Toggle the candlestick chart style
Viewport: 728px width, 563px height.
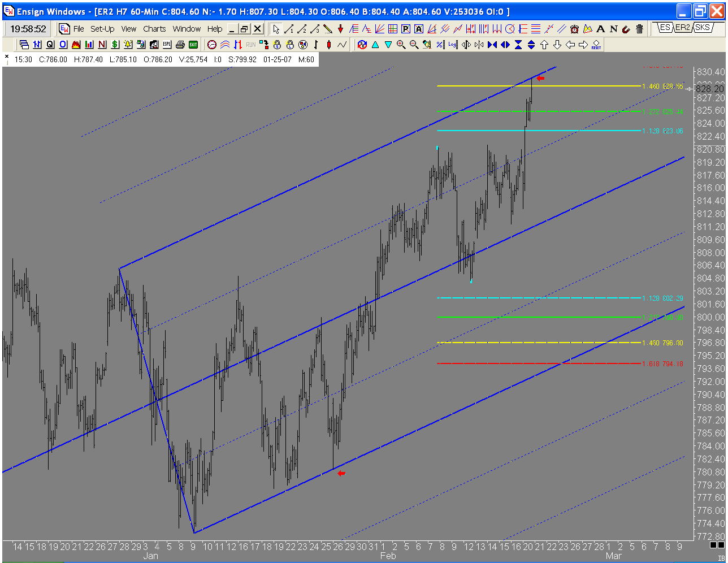(329, 45)
